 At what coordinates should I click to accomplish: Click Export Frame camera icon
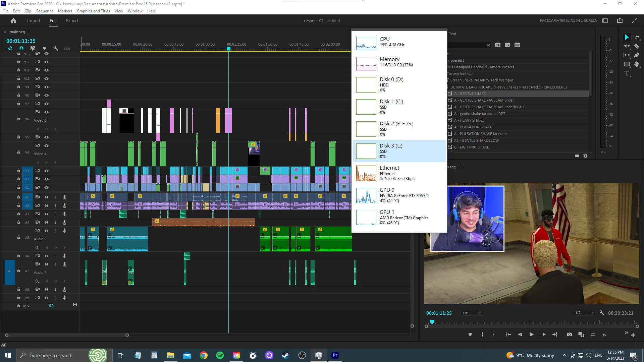click(x=569, y=335)
